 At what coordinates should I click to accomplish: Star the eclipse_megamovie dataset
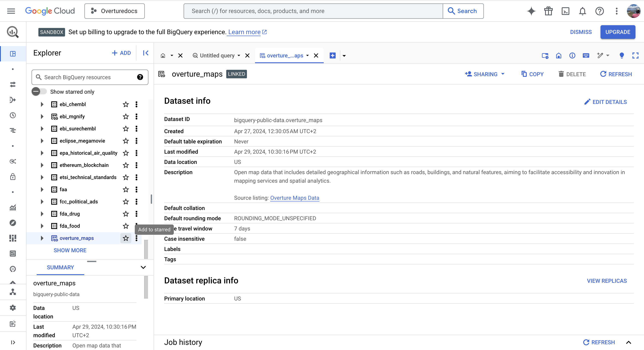click(x=126, y=141)
